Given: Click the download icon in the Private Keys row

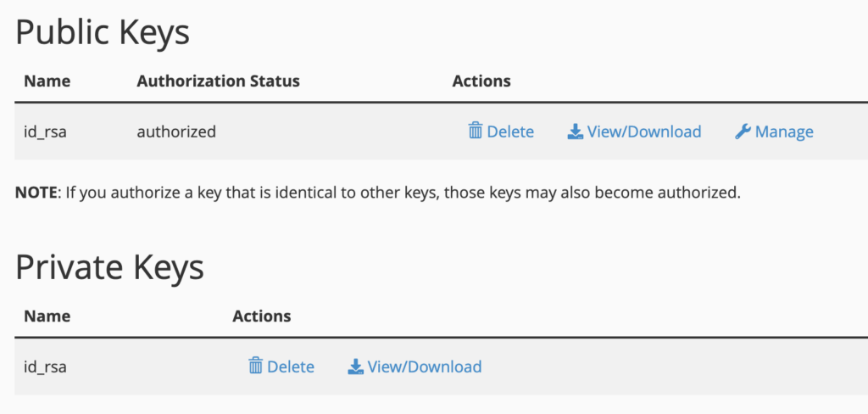Looking at the screenshot, I should 355,366.
